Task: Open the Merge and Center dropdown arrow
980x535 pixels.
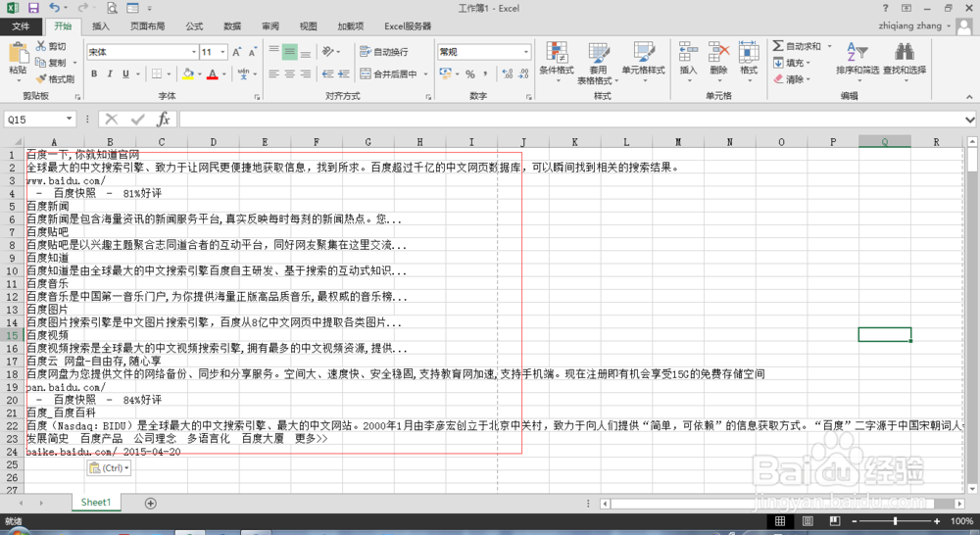Action: 426,73
